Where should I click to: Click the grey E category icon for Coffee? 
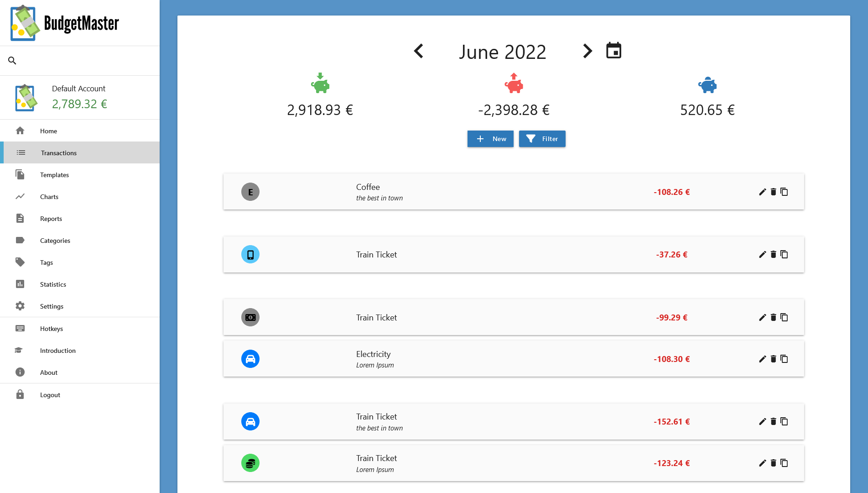click(250, 192)
